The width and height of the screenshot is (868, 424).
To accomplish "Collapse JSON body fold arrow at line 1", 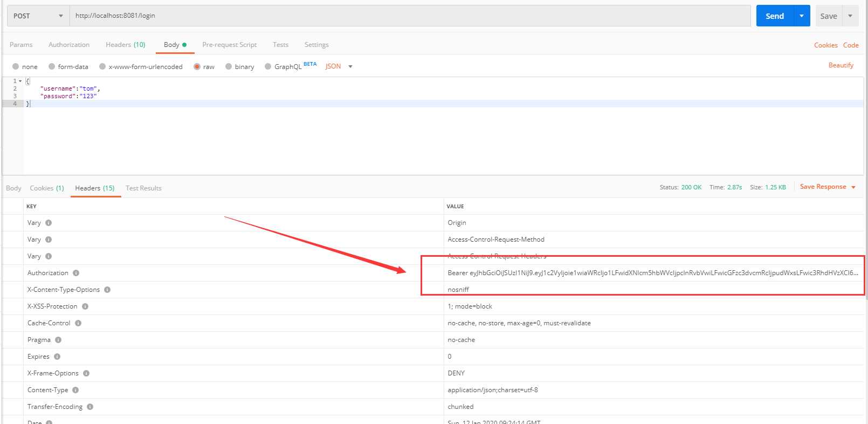I will (20, 81).
